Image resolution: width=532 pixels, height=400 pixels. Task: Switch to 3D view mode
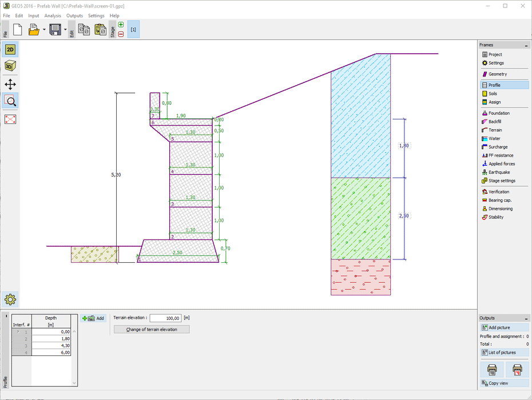click(x=10, y=66)
